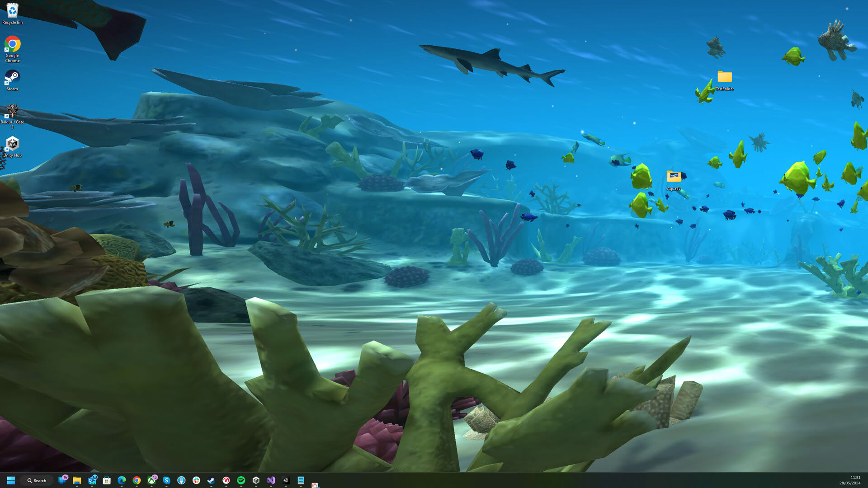Select the Baldur's Gate 3 desktop shortcut

coord(12,117)
